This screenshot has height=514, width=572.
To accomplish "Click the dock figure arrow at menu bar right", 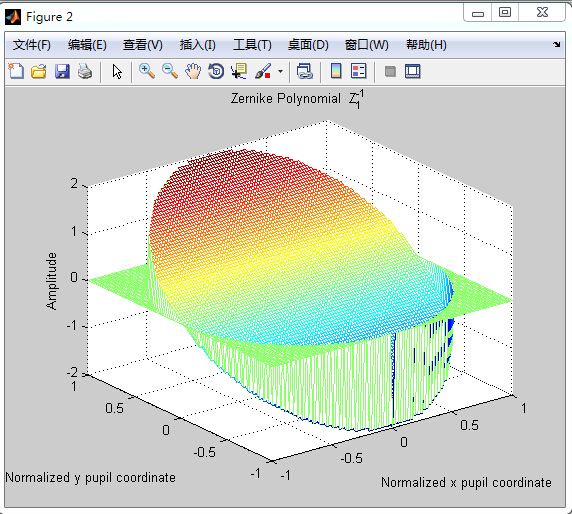I will click(x=556, y=45).
